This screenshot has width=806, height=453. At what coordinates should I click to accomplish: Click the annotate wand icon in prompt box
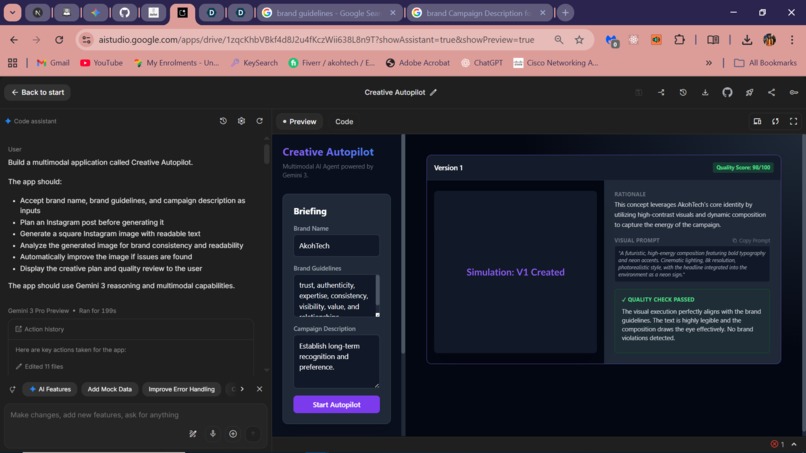pos(193,434)
